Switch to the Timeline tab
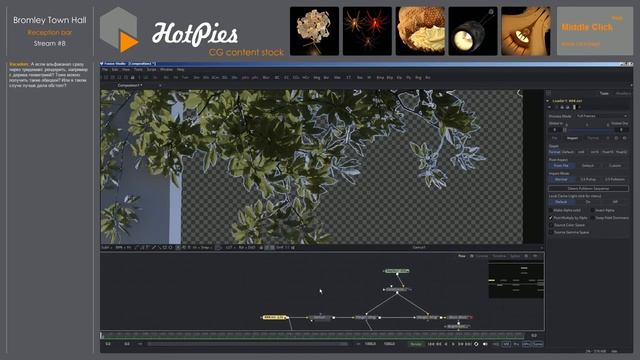The image size is (640, 360). [499, 256]
